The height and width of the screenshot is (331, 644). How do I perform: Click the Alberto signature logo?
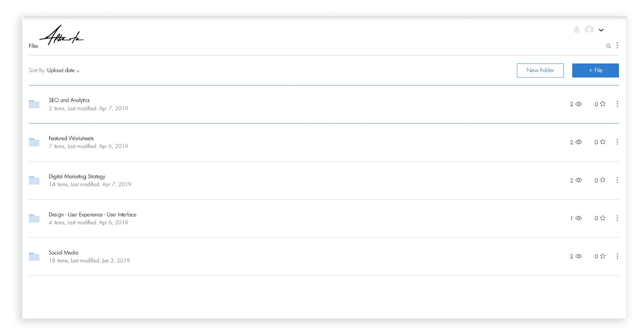(62, 36)
